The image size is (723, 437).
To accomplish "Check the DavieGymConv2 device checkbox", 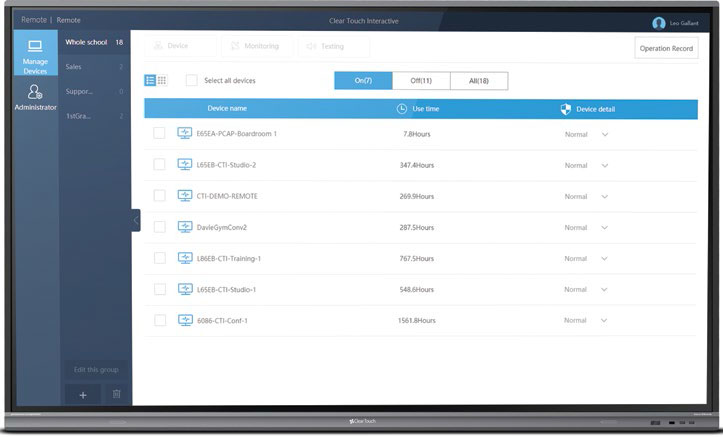I will click(160, 227).
